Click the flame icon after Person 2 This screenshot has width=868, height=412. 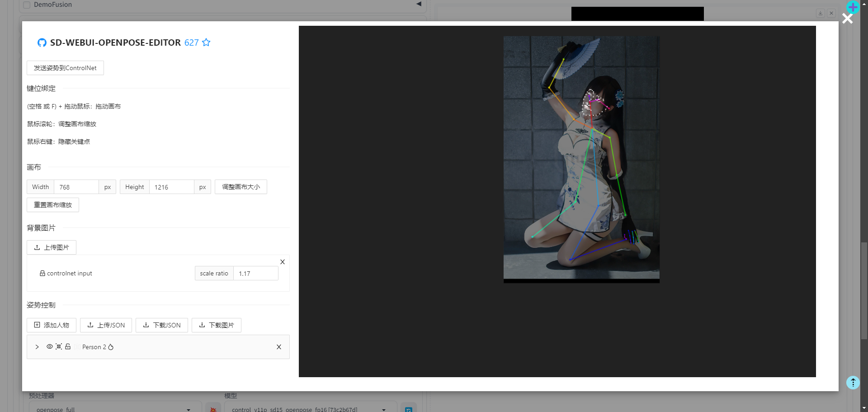click(111, 347)
